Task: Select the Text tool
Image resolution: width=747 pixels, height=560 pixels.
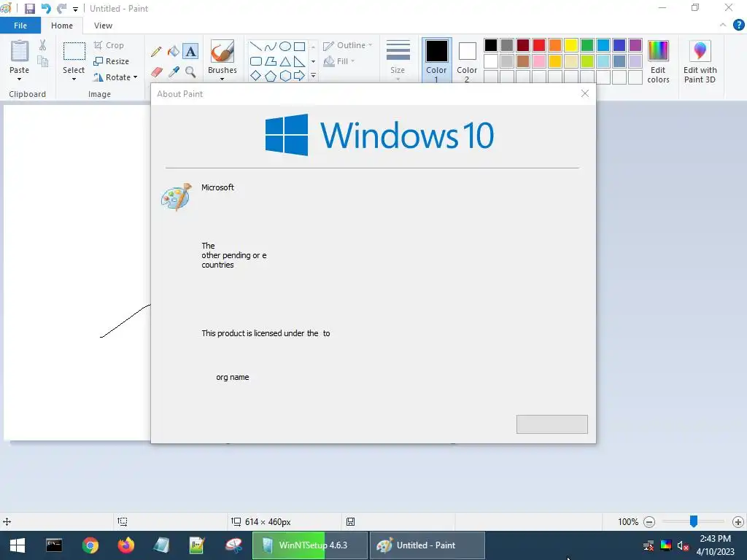Action: 190,52
